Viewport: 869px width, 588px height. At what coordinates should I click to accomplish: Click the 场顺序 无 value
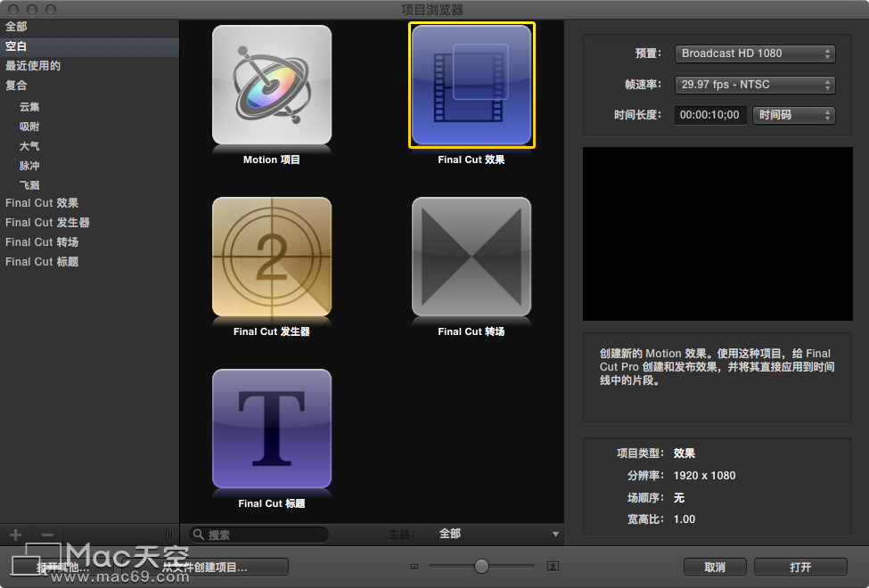tap(679, 498)
